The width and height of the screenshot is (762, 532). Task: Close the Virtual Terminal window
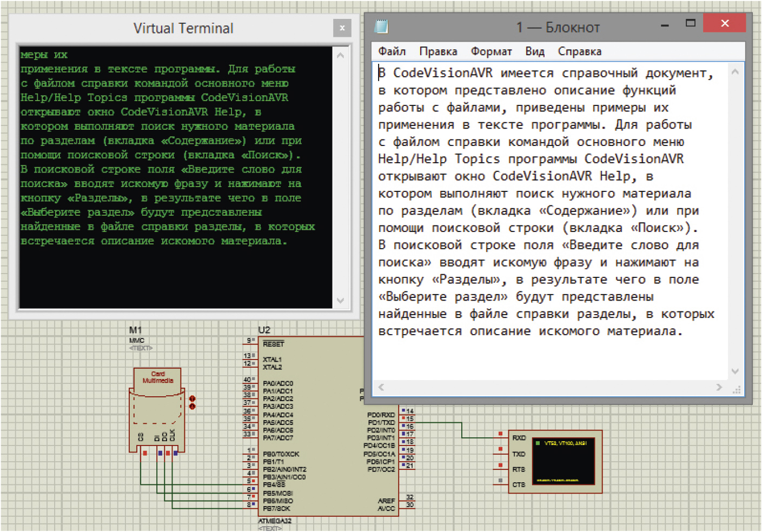point(342,28)
